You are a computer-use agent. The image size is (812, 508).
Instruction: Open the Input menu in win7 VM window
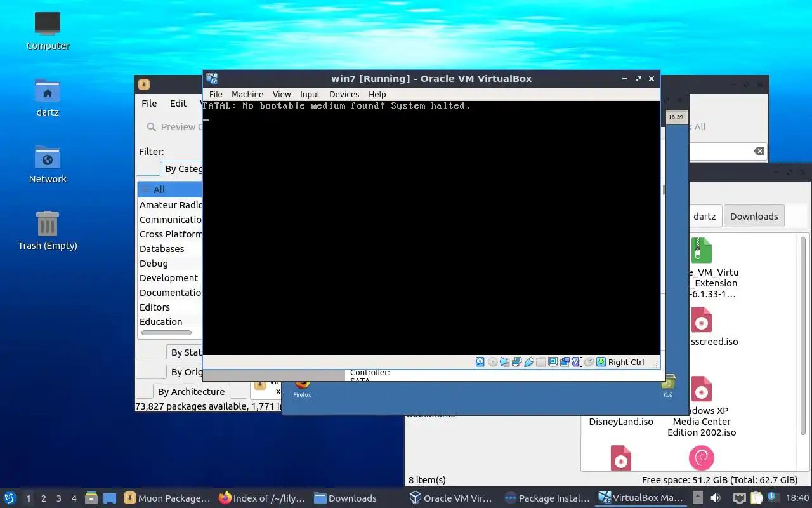pyautogui.click(x=310, y=94)
